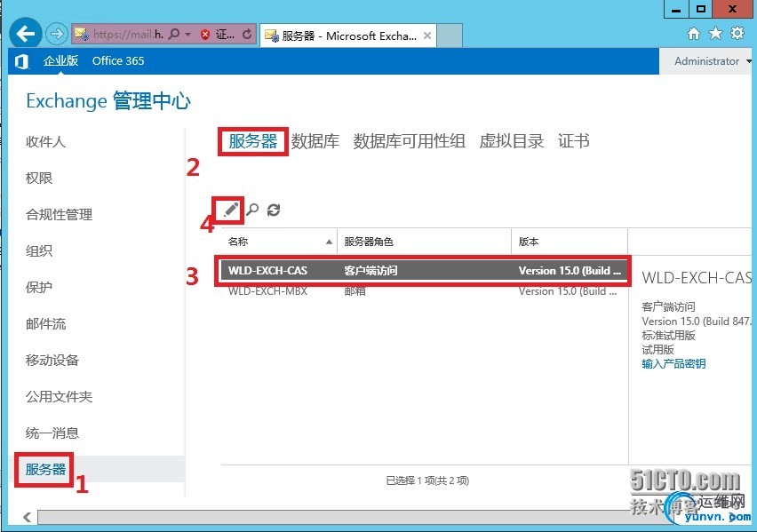Click the search magnifier in address bar
Screen dimensions: 757x532
click(x=174, y=34)
